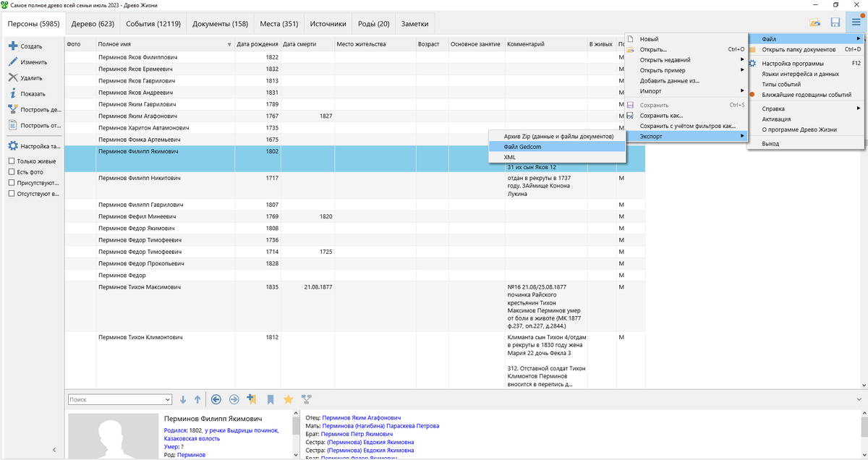The image size is (868, 460).
Task: Open the События (12119) tab
Action: (153, 24)
